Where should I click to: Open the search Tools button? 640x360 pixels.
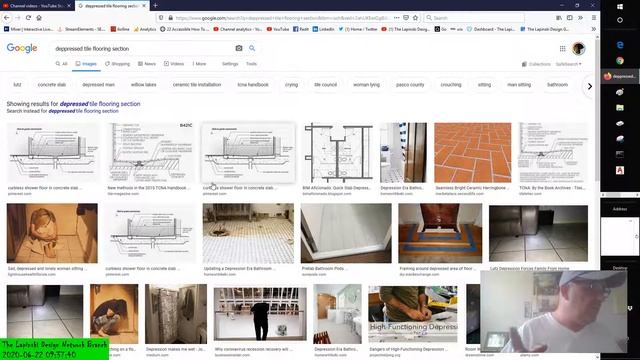point(251,64)
